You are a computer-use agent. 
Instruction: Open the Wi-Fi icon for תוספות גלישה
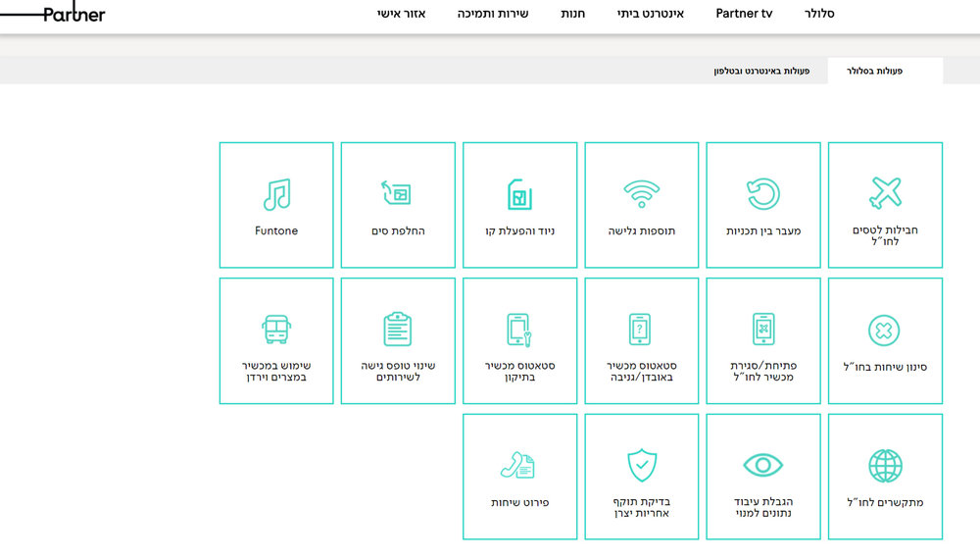pyautogui.click(x=641, y=194)
